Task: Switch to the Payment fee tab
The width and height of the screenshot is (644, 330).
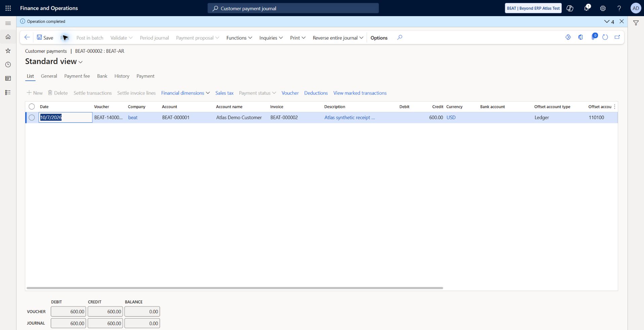Action: pyautogui.click(x=77, y=76)
